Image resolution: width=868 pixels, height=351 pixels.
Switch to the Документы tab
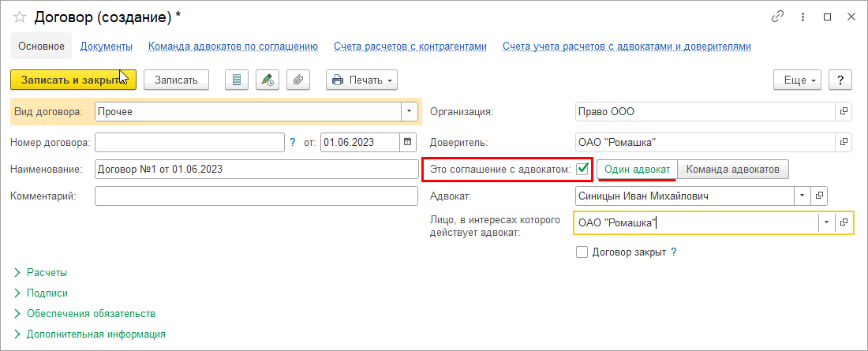pos(106,47)
